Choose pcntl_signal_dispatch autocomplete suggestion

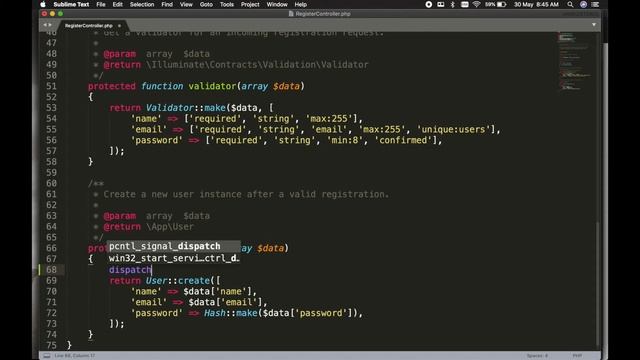tap(174, 246)
